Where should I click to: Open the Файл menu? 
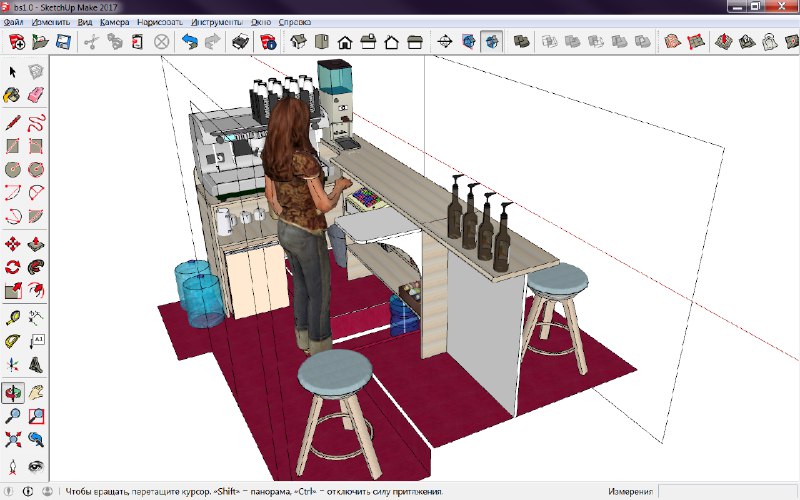tap(14, 20)
